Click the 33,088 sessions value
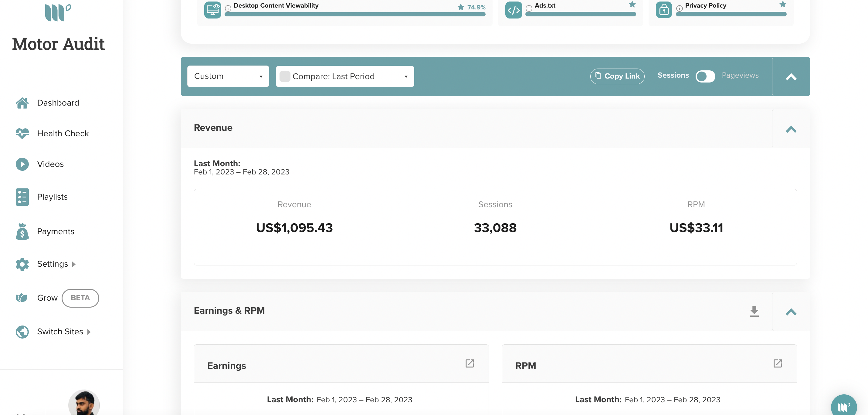868x415 pixels. [495, 228]
